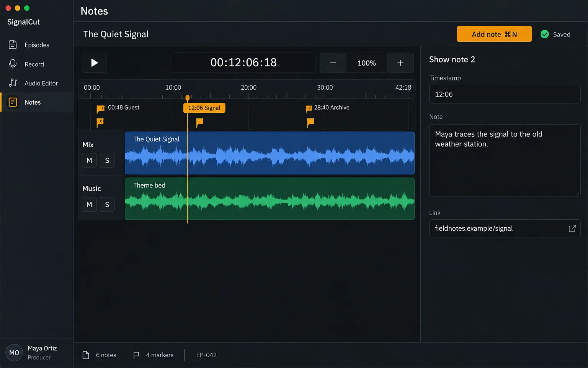The width and height of the screenshot is (588, 368).
Task: Click the 20:00 mark on timeline ruler
Action: (248, 87)
